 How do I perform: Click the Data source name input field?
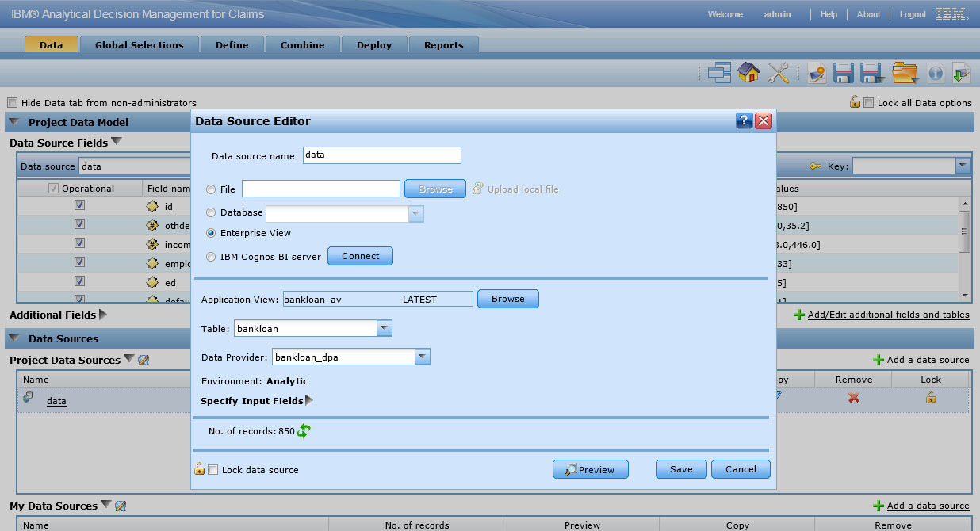[x=381, y=155]
